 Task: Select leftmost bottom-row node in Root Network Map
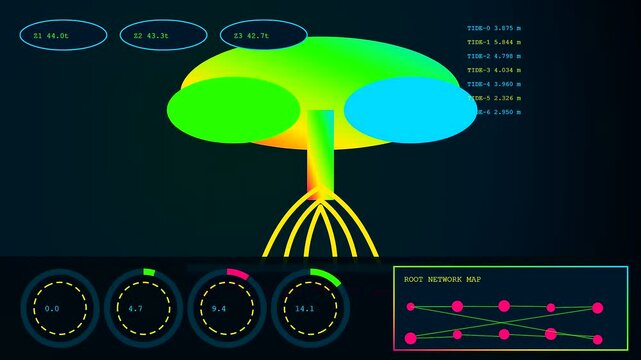point(410,338)
